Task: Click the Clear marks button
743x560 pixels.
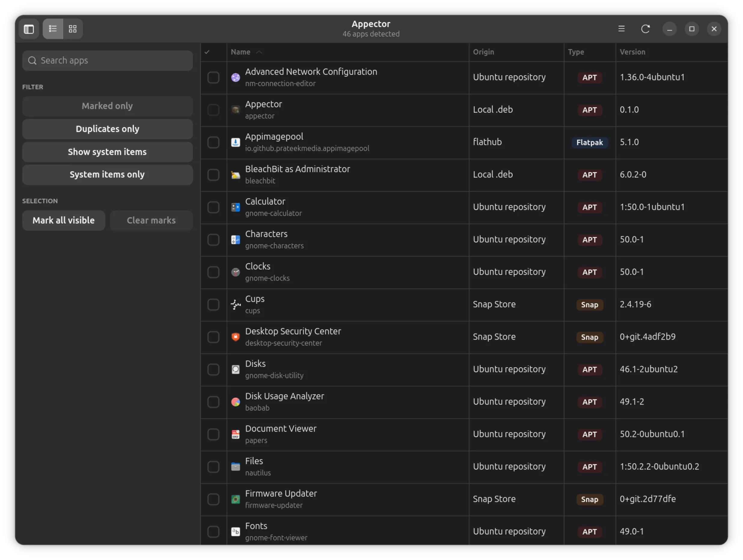Action: click(151, 221)
